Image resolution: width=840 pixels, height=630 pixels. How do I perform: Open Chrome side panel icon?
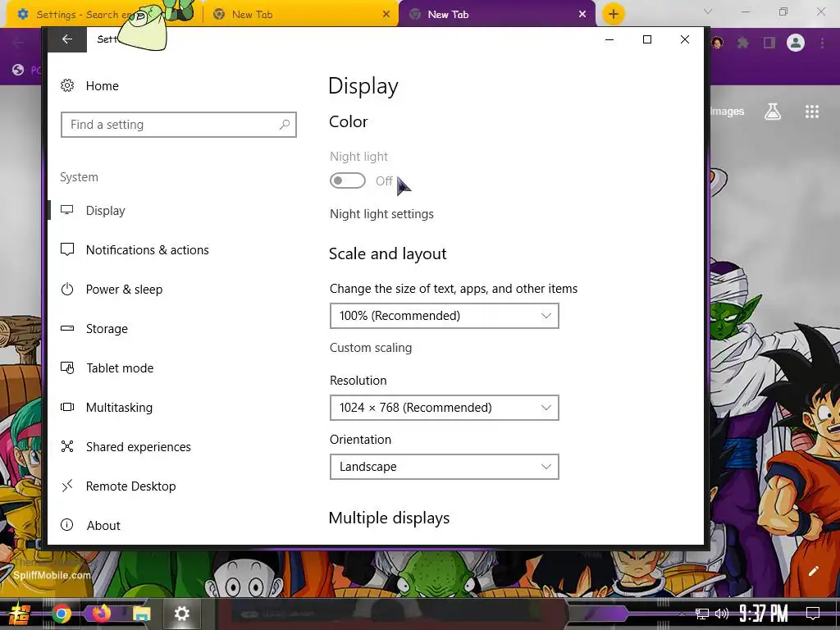click(769, 43)
